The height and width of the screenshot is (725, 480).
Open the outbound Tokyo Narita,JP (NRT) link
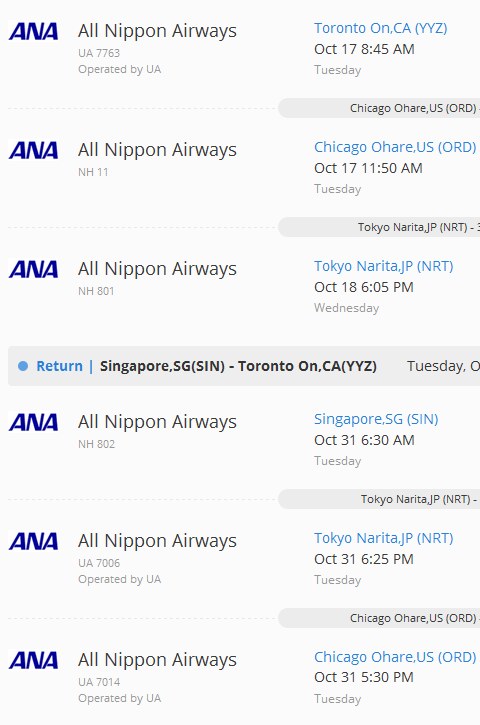click(383, 266)
